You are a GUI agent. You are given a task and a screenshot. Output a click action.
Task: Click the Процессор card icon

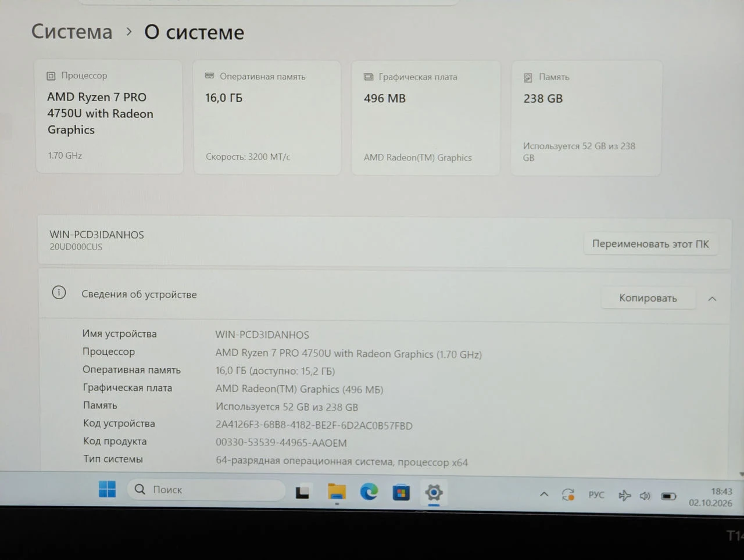[x=51, y=76]
